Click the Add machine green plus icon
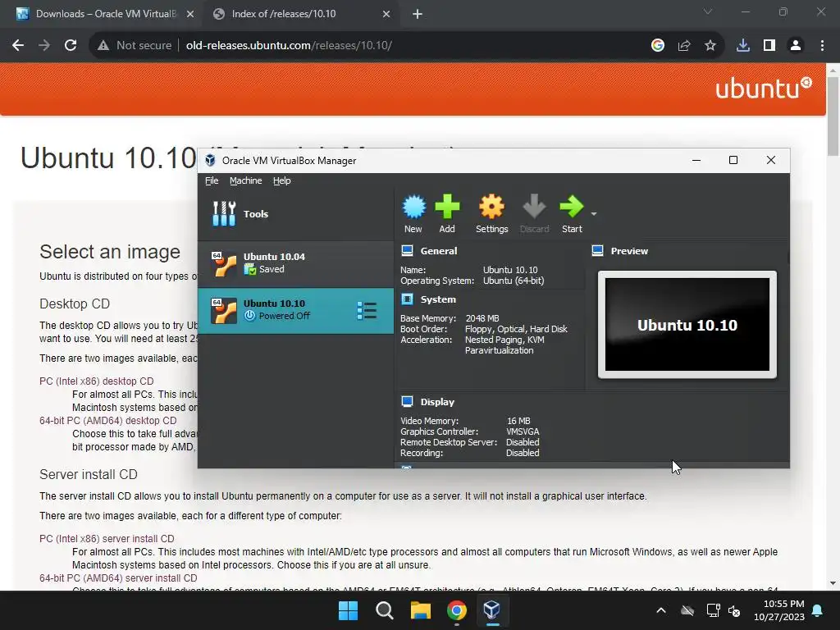 [447, 208]
